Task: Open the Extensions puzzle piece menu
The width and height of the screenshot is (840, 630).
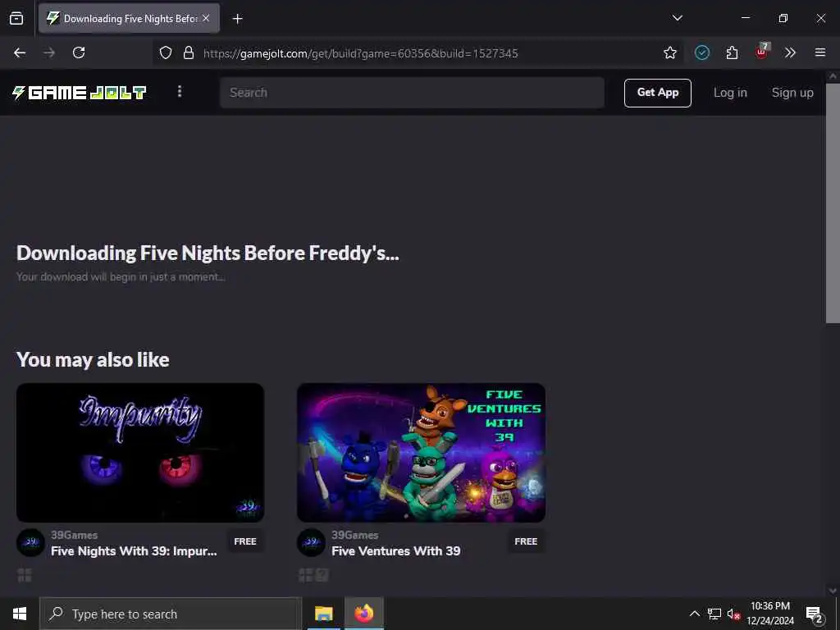Action: 732,52
